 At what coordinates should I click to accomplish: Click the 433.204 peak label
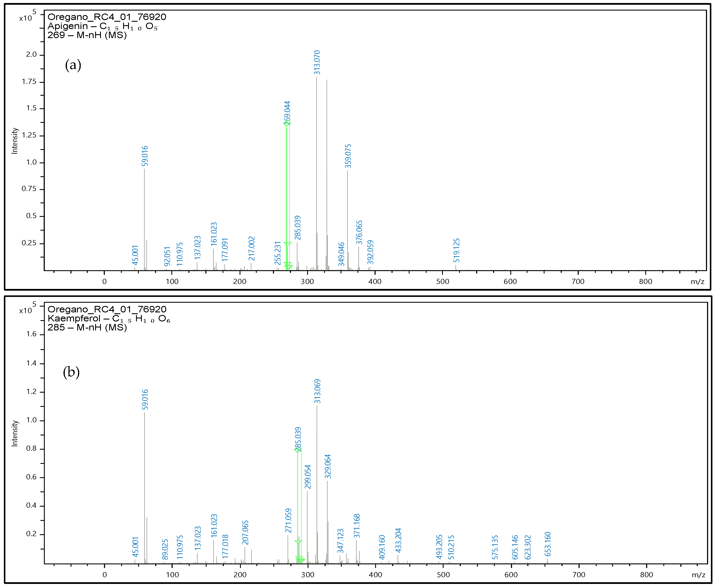[x=398, y=540]
